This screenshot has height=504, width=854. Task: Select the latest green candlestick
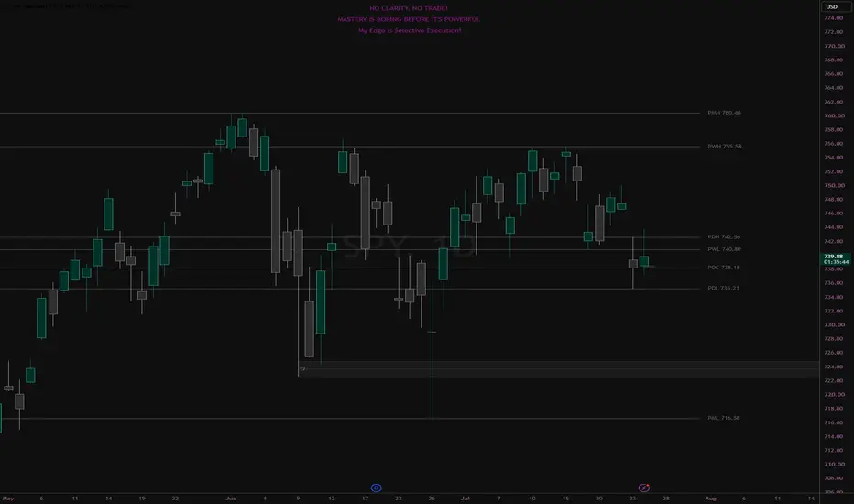pyautogui.click(x=644, y=261)
